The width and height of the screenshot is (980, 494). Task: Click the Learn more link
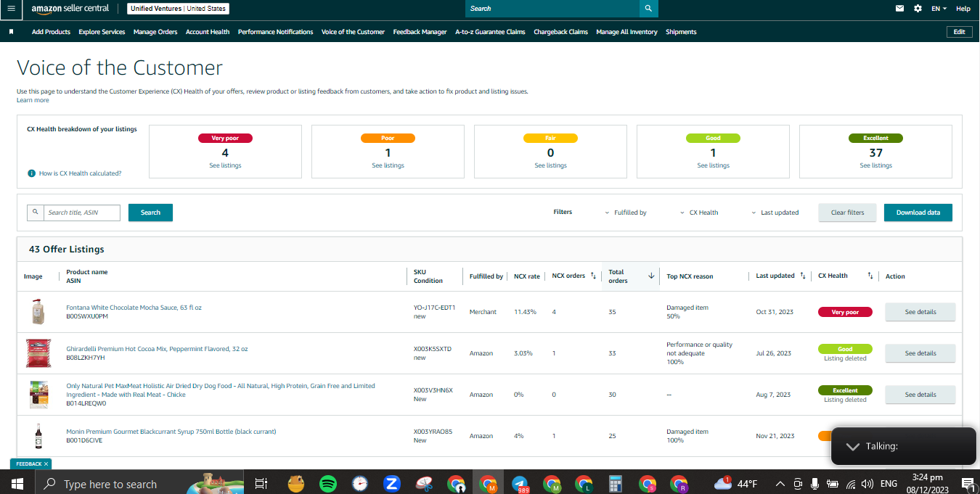(x=33, y=100)
